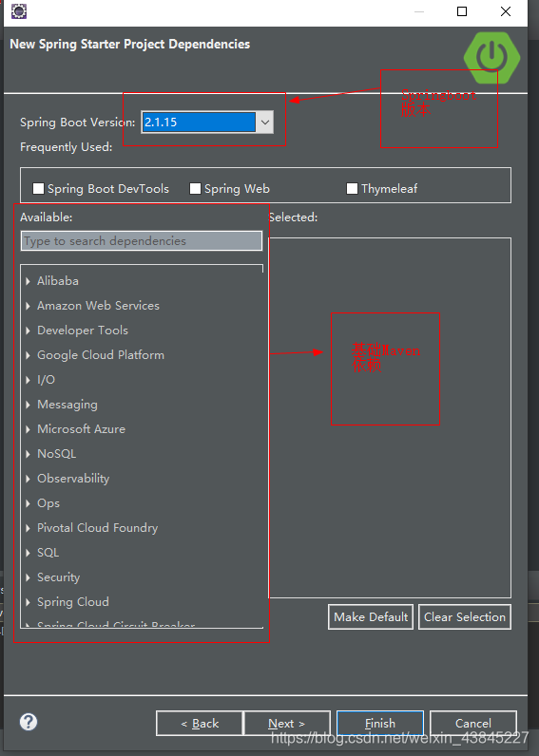Tick the Spring Web checkbox
This screenshot has height=756, width=539.
[195, 188]
